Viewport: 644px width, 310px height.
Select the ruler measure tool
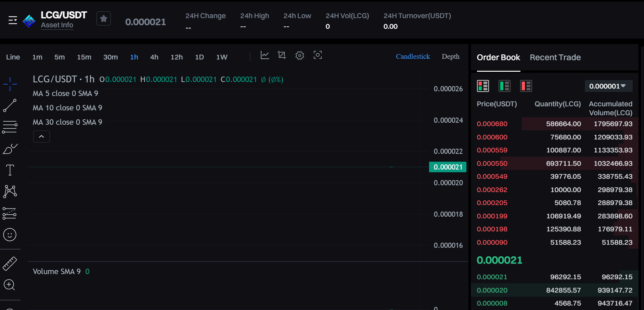[x=10, y=264]
